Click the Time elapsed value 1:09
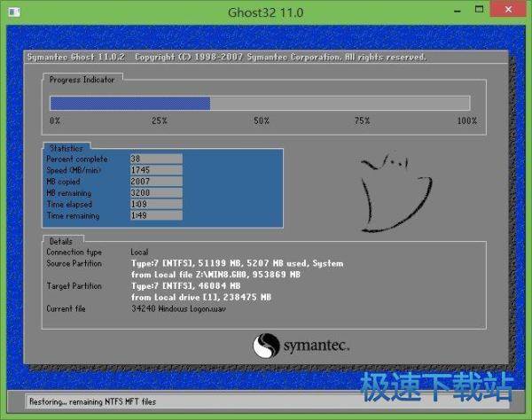 (x=156, y=204)
